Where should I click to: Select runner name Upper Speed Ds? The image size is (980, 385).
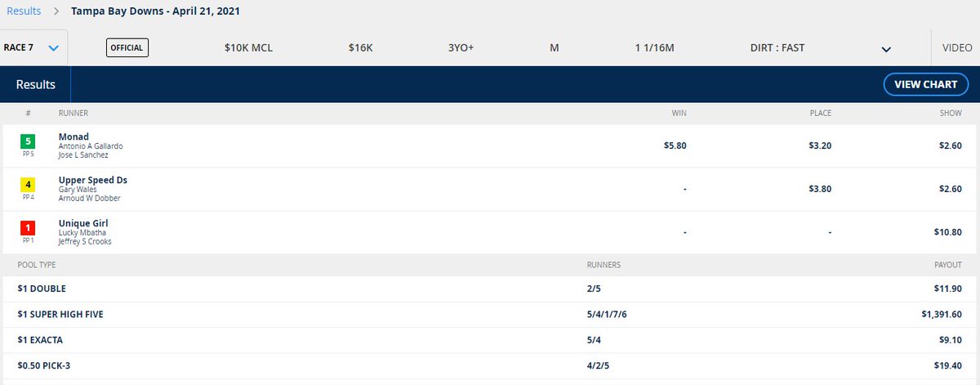[93, 180]
